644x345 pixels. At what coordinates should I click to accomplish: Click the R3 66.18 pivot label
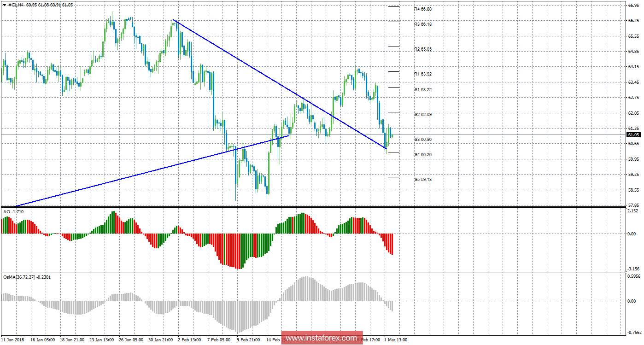pyautogui.click(x=422, y=24)
